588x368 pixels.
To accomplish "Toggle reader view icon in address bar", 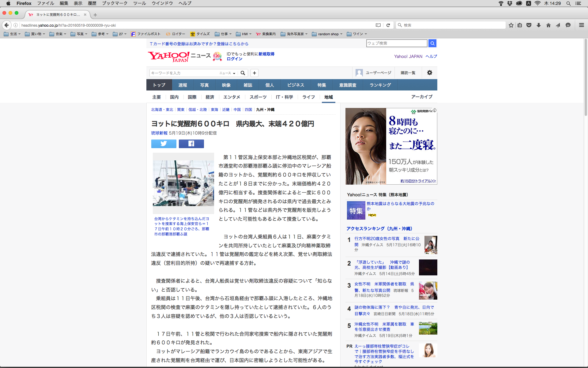I will 378,25.
